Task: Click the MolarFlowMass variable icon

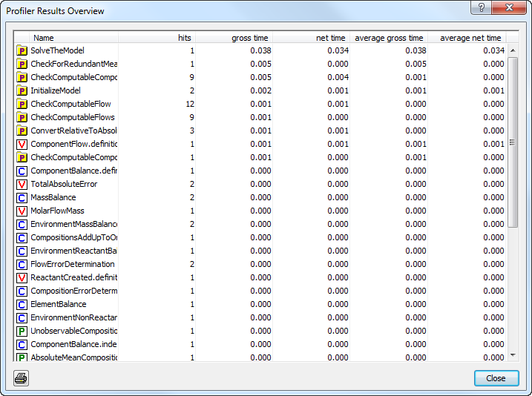Action: point(22,211)
